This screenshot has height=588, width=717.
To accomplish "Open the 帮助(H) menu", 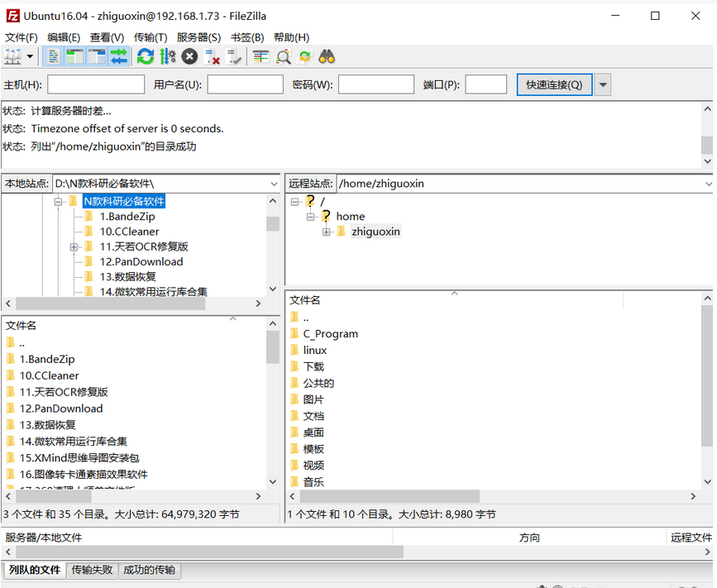I will 291,37.
